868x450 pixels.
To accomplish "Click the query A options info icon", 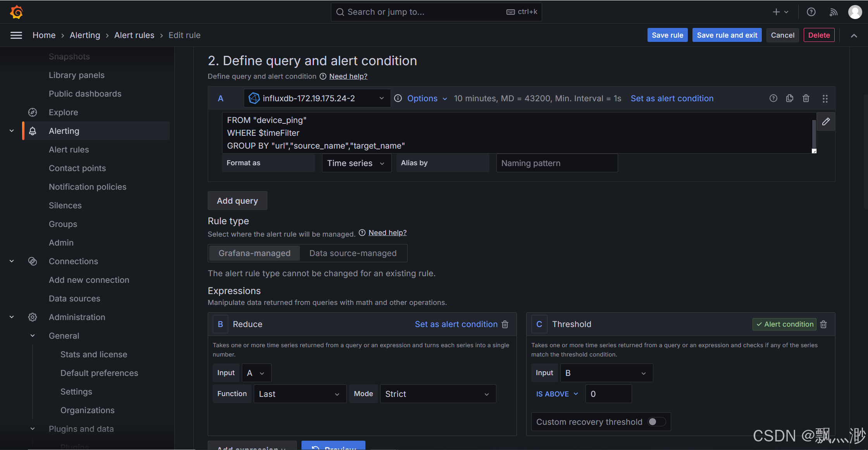I will point(398,99).
